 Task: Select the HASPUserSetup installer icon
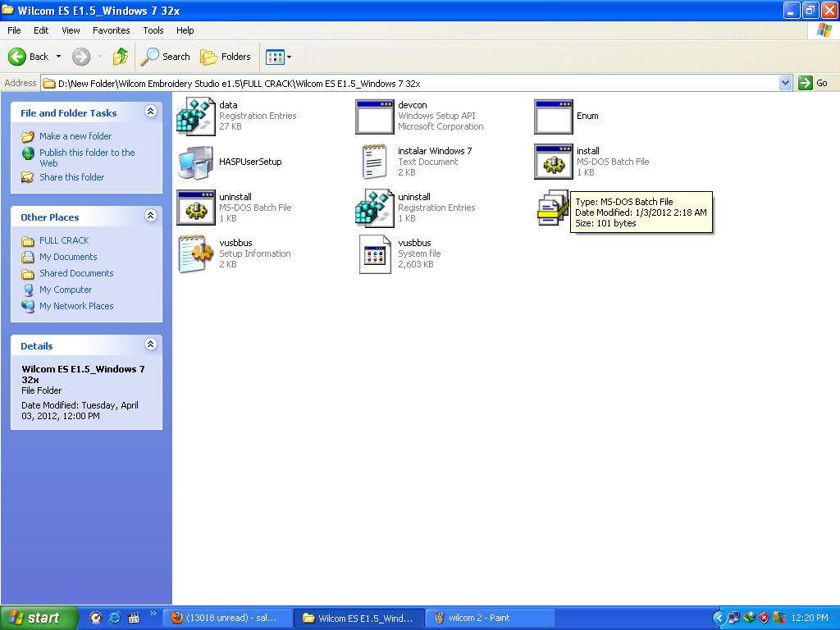[x=195, y=162]
